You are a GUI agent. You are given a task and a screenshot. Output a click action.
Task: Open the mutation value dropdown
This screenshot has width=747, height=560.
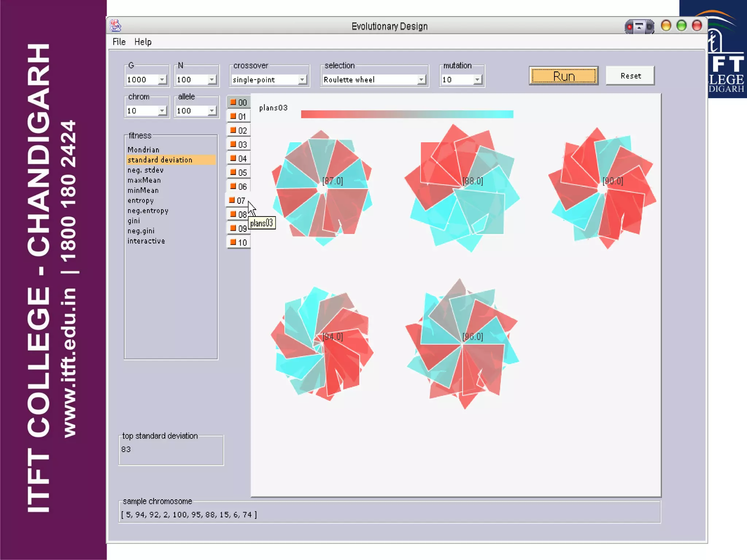(477, 79)
